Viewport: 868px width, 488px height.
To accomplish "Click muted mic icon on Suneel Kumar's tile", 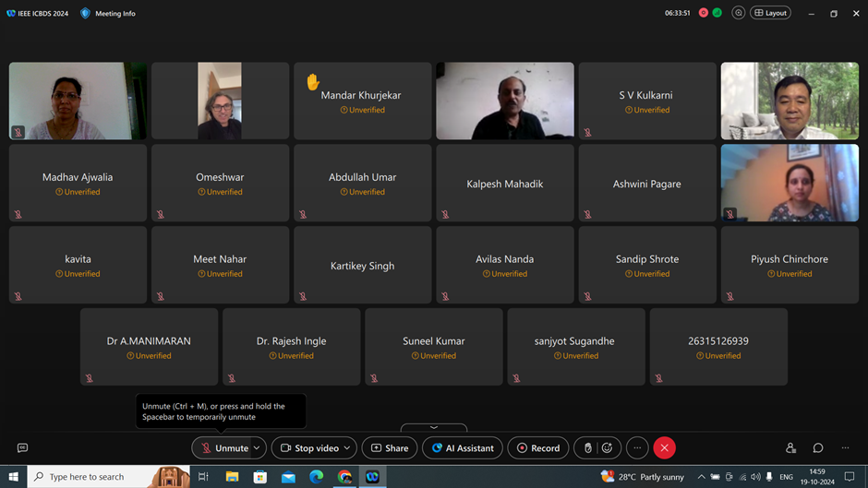I will tap(374, 378).
